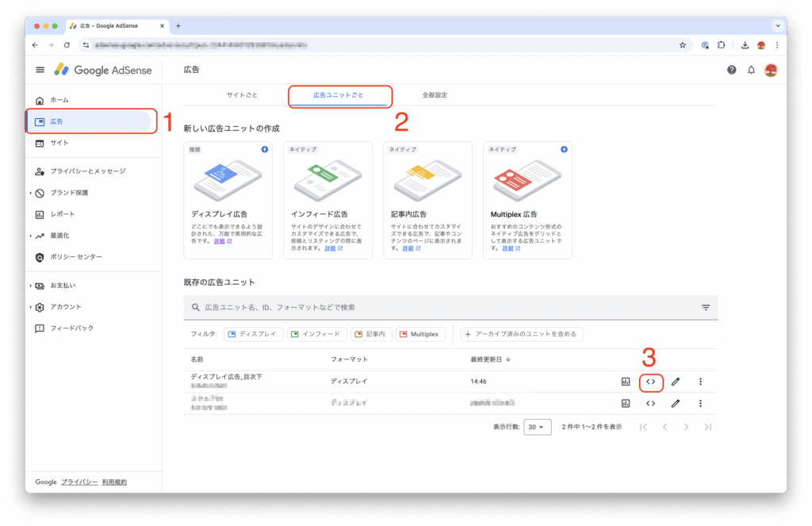
Task: Open a new browser tab
Action: (178, 26)
